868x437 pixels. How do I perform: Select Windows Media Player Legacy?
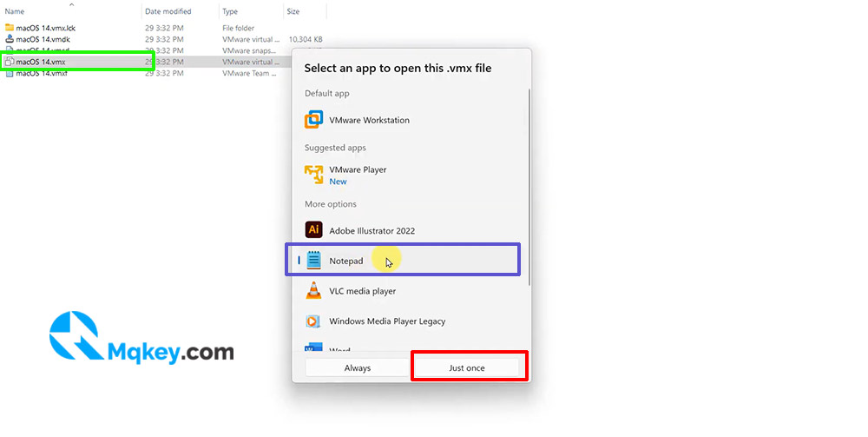pyautogui.click(x=410, y=321)
